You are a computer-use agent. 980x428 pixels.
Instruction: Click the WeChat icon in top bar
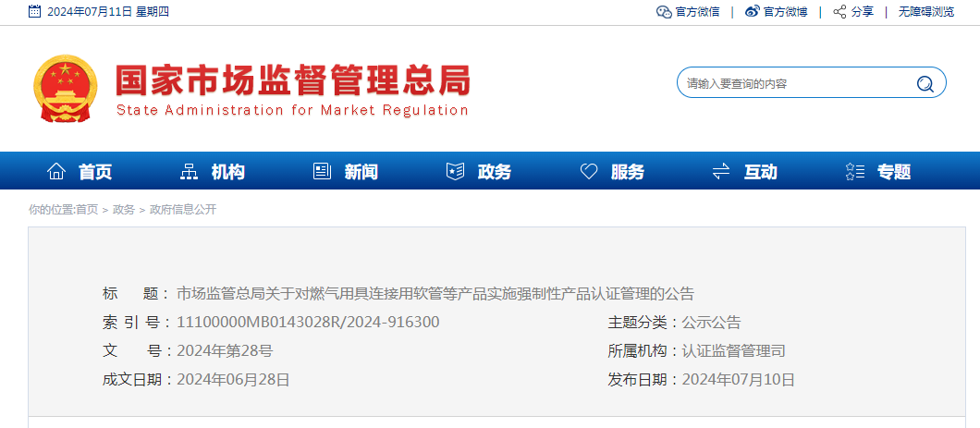pyautogui.click(x=664, y=11)
